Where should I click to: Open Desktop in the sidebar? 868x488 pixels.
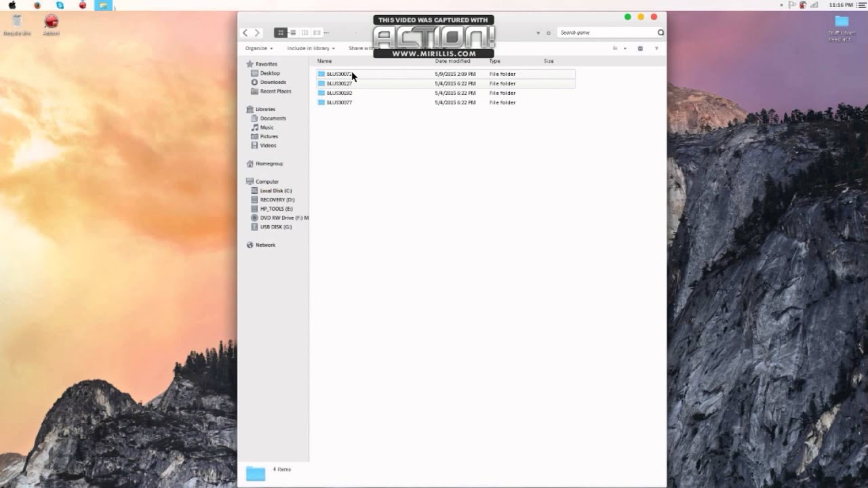[x=270, y=73]
